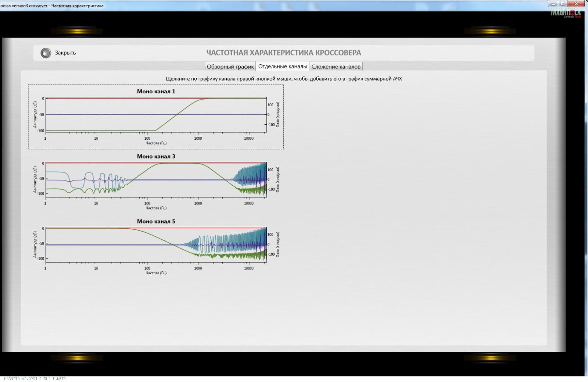
Task: Click the Моно канал 5 graph
Action: (x=156, y=244)
